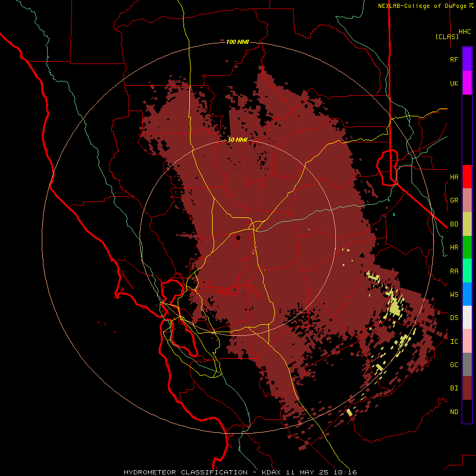Image resolution: width=476 pixels, height=476 pixels.
Task: Click the HR green legend swatch
Action: pyautogui.click(x=467, y=247)
